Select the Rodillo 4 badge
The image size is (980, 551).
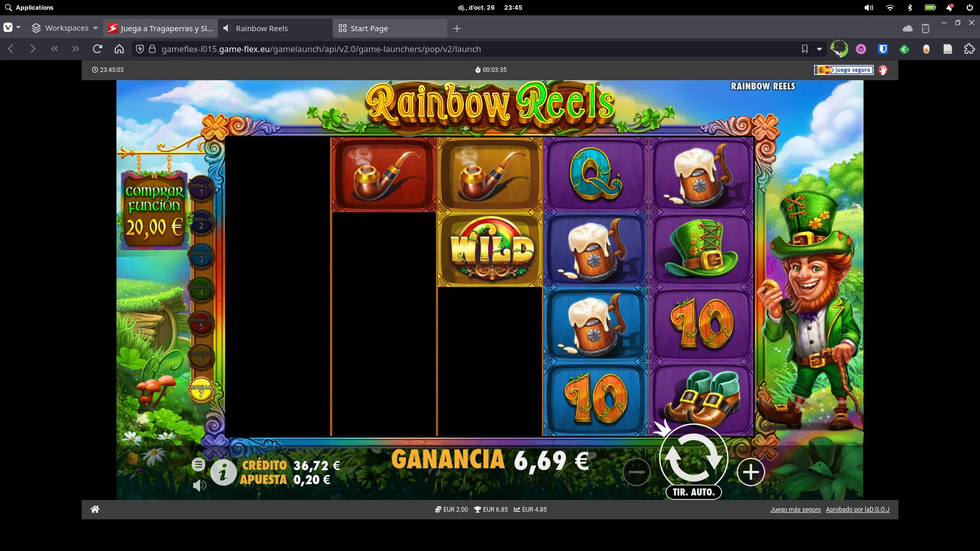201,290
